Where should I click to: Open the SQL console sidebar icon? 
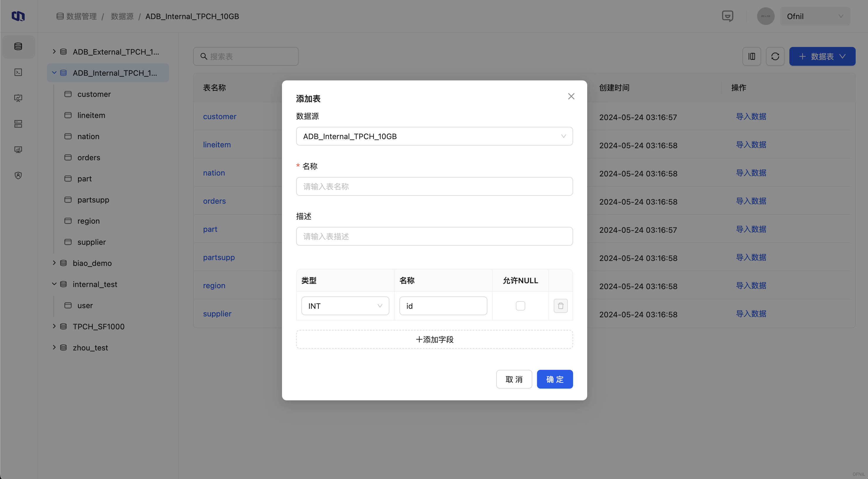tap(18, 72)
